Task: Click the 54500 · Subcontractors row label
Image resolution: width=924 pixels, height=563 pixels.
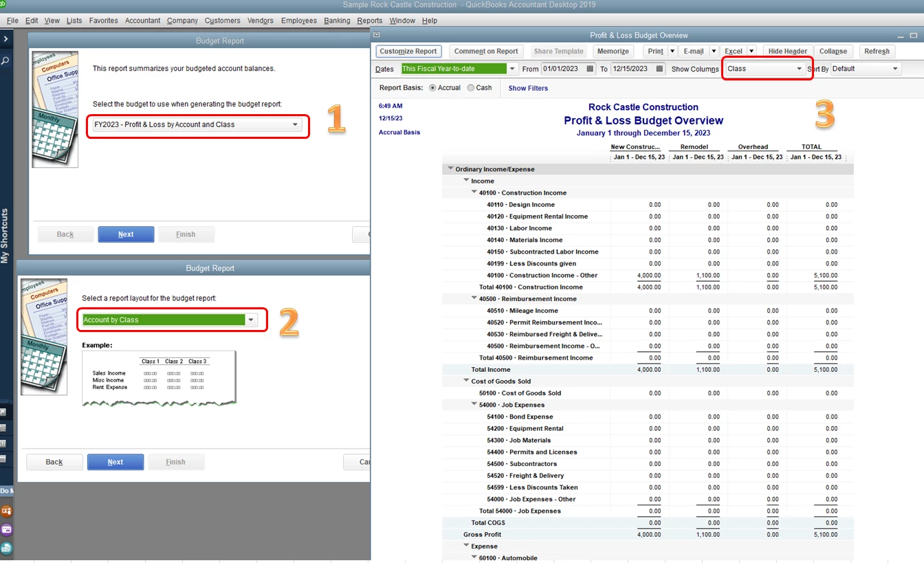Action: 522,464
